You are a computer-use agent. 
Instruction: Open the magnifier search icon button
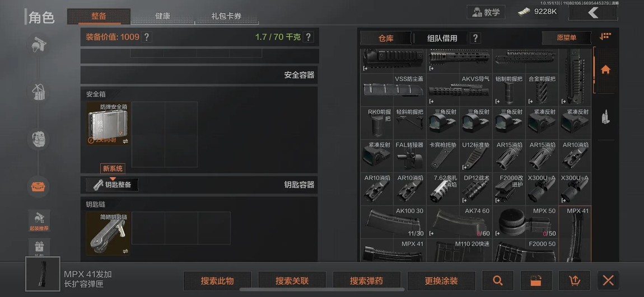tap(498, 281)
